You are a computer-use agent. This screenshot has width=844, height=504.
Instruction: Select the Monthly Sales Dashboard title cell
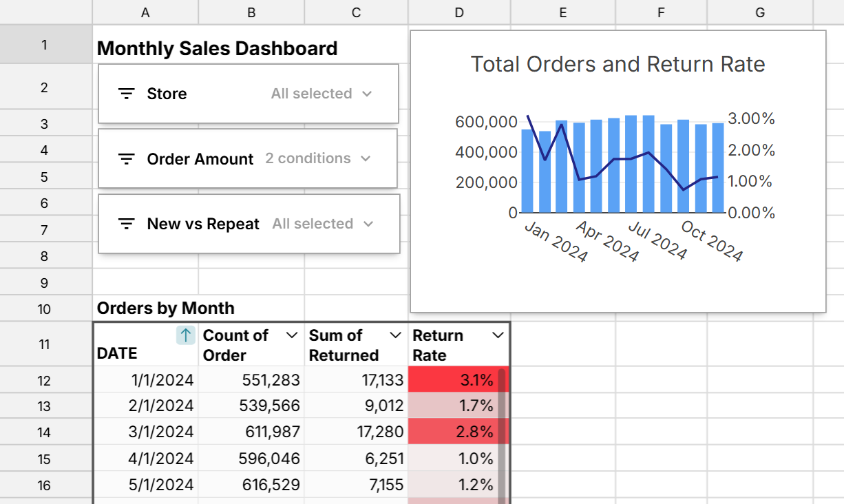(218, 48)
